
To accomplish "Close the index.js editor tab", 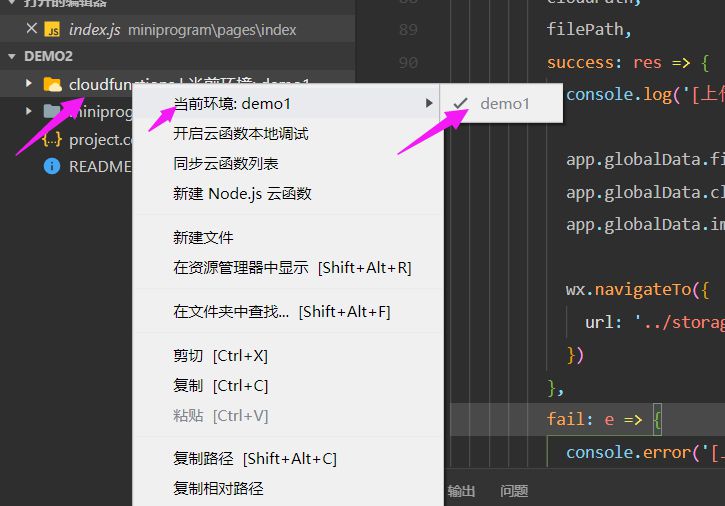I will [x=32, y=30].
